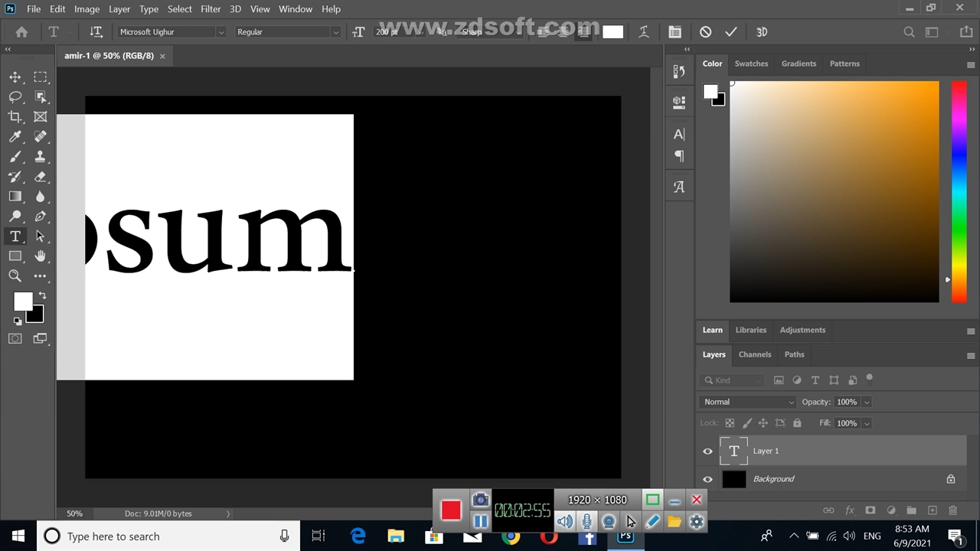Select the Zoom tool
This screenshot has width=980, height=551.
[x=15, y=276]
